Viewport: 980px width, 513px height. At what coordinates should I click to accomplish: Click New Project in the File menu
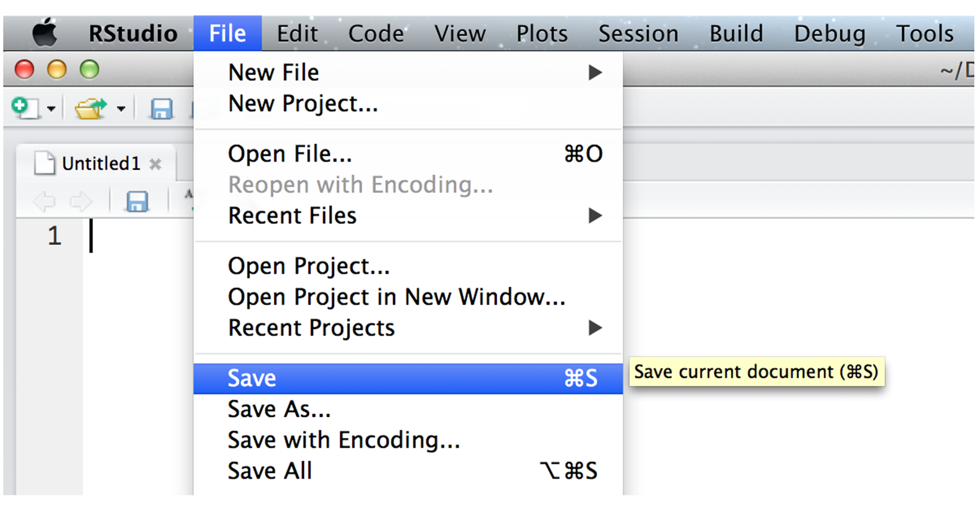tap(303, 103)
